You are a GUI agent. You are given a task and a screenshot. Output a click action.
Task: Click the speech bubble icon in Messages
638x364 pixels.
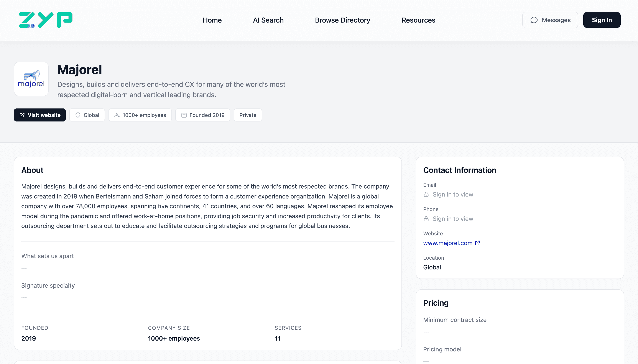[x=534, y=20]
